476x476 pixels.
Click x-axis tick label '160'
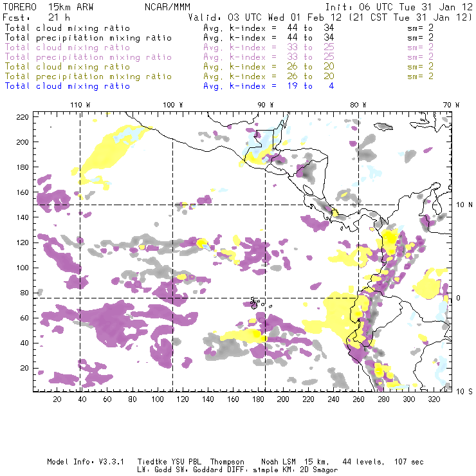[233, 399]
